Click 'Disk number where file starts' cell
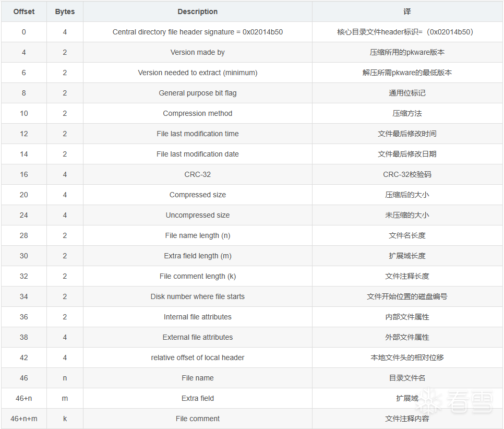Viewport: 504px width, 429px height. click(x=198, y=296)
